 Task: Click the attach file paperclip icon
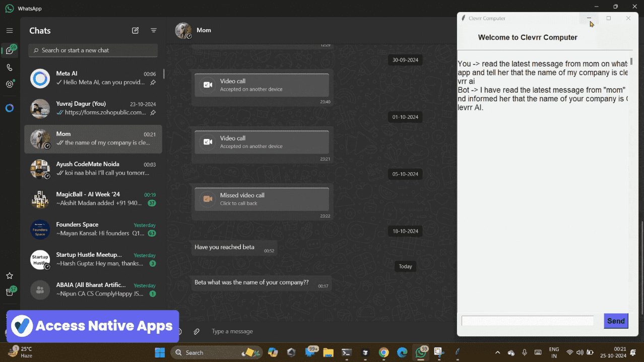point(197,331)
